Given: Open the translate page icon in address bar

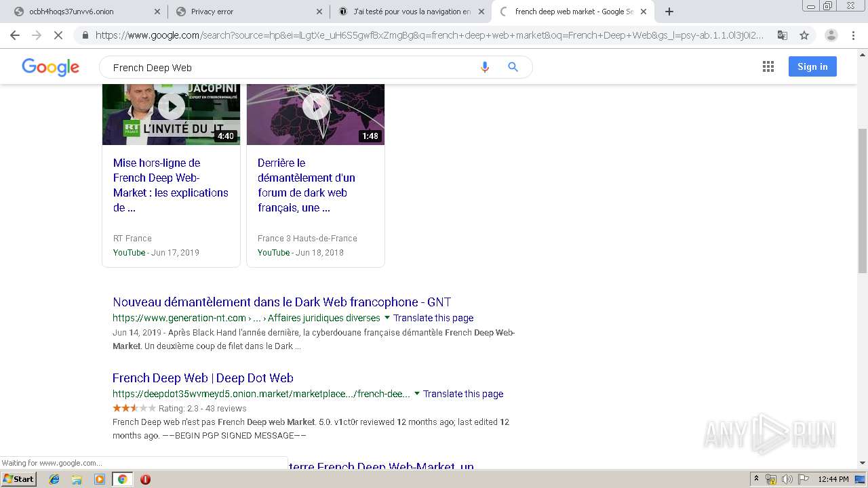Looking at the screenshot, I should click(782, 35).
